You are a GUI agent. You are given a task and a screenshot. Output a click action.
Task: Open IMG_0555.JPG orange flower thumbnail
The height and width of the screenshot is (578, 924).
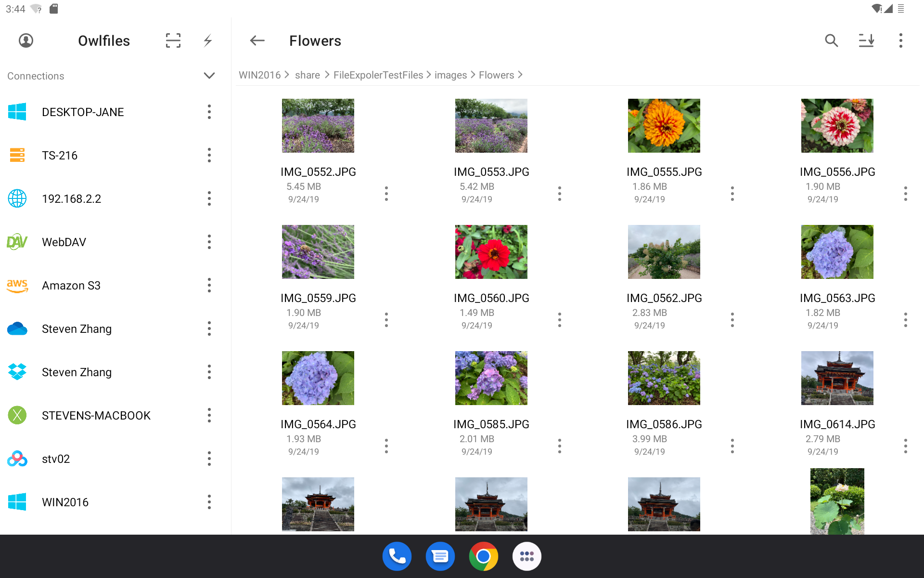pos(664,126)
